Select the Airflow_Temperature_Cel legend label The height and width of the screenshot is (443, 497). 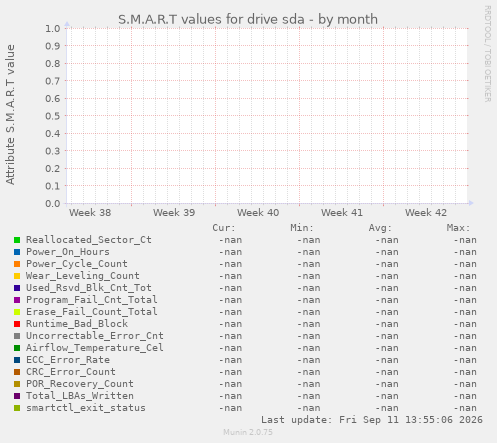[95, 348]
